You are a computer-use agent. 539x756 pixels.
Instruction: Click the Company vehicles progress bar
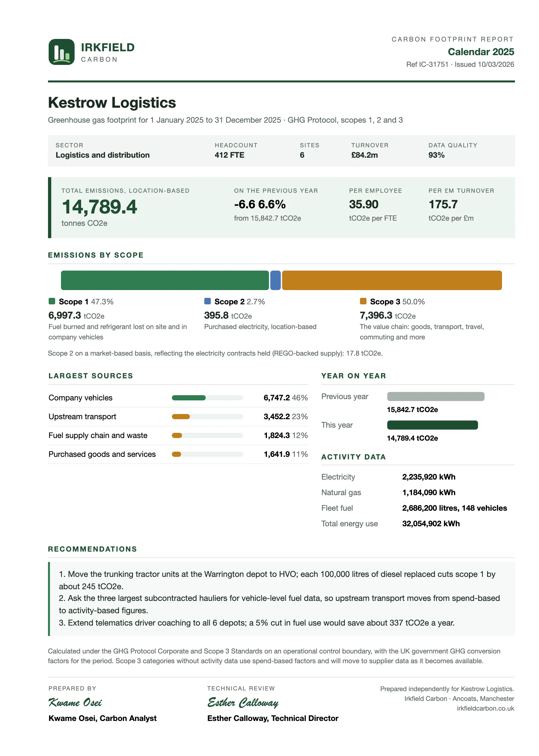[x=208, y=398]
